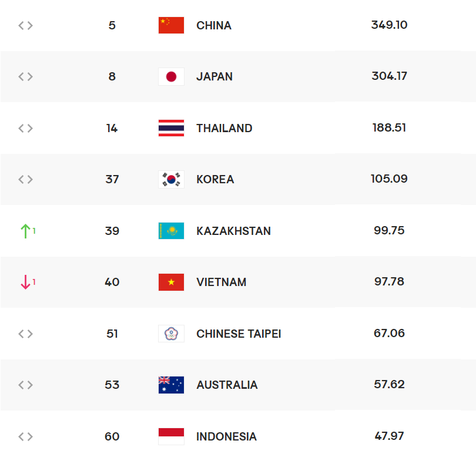
Task: Click the Thailand flag icon
Action: coord(171,128)
